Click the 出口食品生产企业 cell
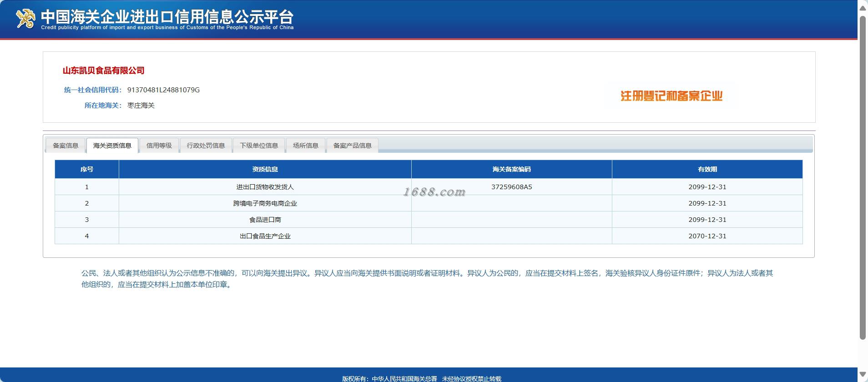The height and width of the screenshot is (382, 868). pos(265,236)
